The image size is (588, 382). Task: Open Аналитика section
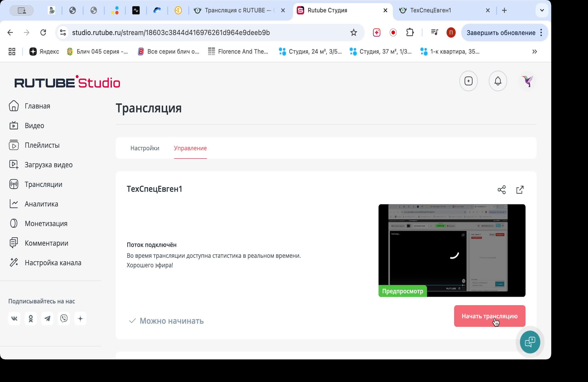pyautogui.click(x=34, y=204)
